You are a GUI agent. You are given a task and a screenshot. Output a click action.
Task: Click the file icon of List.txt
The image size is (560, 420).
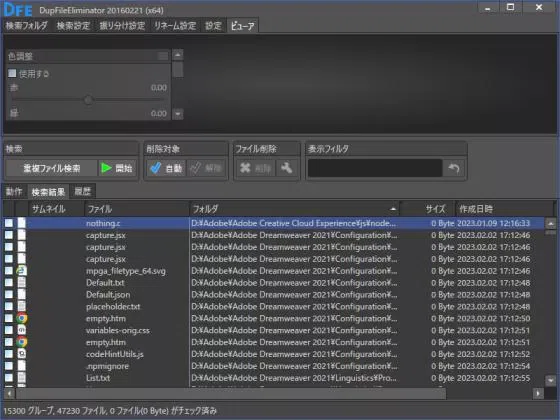click(22, 378)
